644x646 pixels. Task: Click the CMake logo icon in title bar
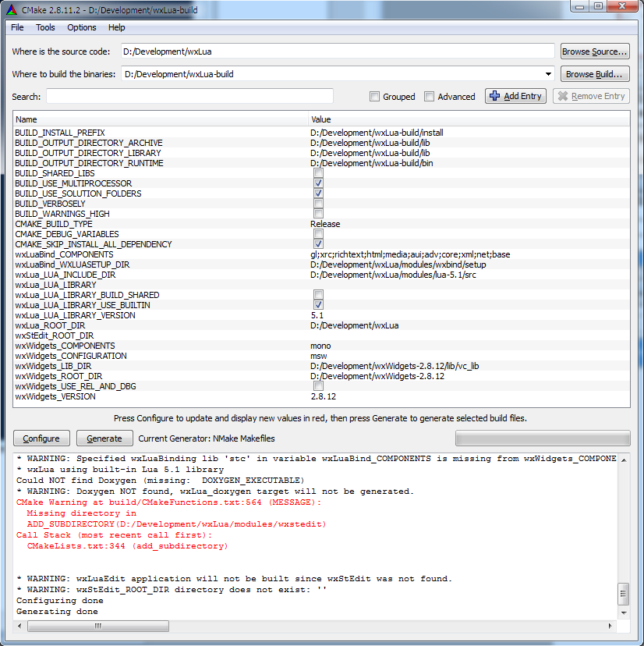(x=12, y=9)
